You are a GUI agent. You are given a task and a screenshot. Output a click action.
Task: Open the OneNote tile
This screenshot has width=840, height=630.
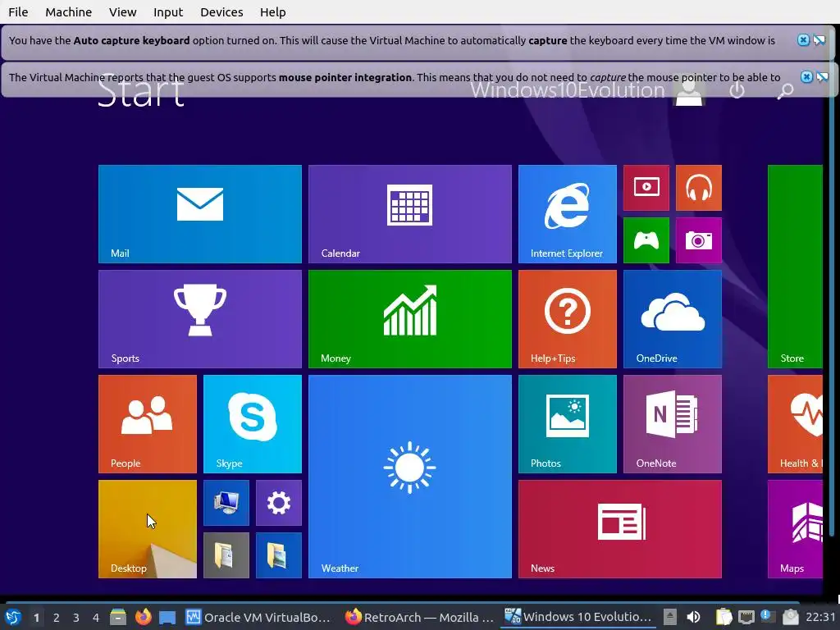673,424
